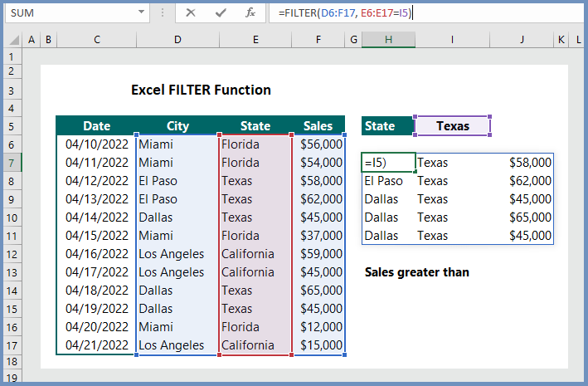588x386 pixels.
Task: Select the date 04/21/2022 cell
Action: (96, 345)
